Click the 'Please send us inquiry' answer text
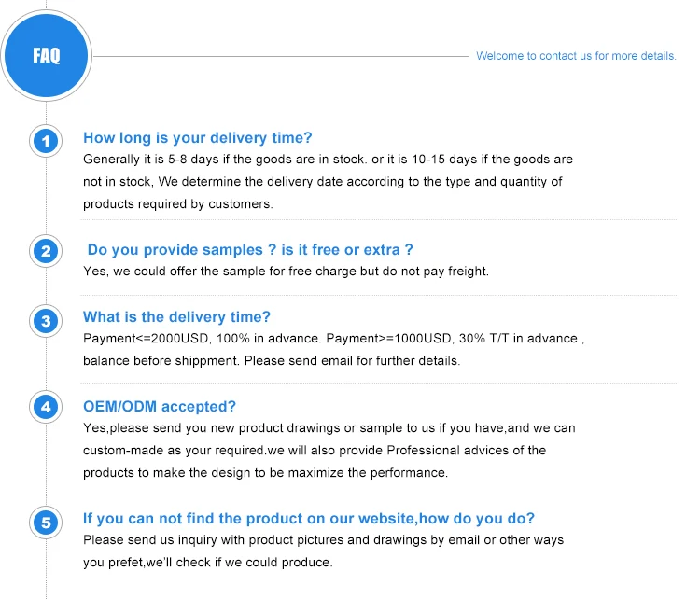 point(323,540)
